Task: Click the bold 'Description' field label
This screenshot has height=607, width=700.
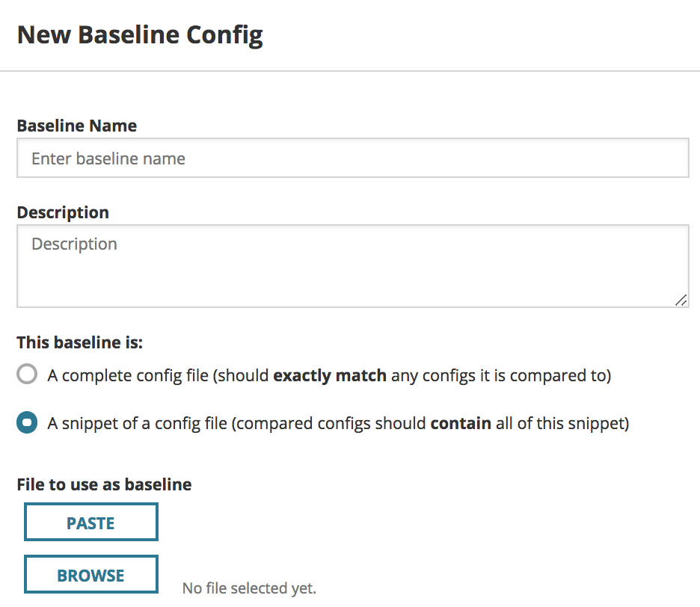Action: coord(63,212)
